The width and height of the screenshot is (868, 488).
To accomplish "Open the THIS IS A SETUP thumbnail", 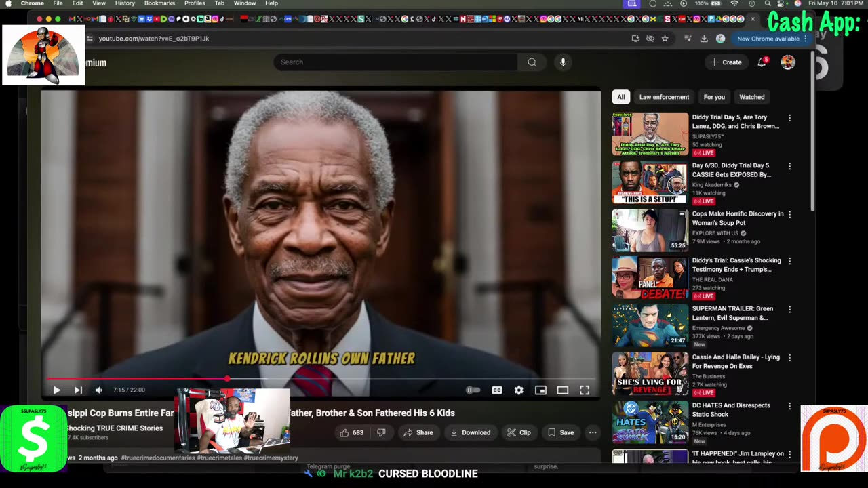I will [x=650, y=182].
